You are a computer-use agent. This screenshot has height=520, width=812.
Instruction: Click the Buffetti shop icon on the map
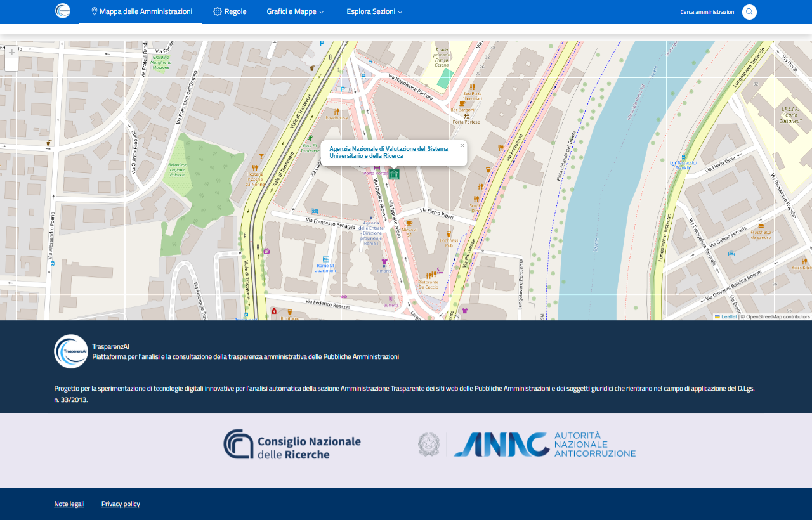pos(391,298)
